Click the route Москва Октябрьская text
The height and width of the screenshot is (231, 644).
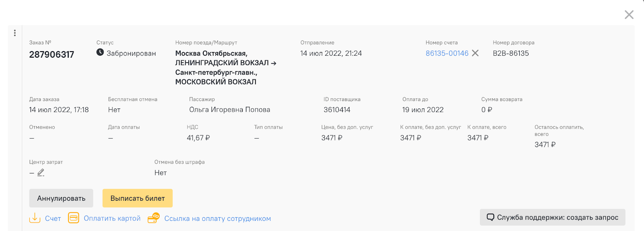tap(211, 53)
